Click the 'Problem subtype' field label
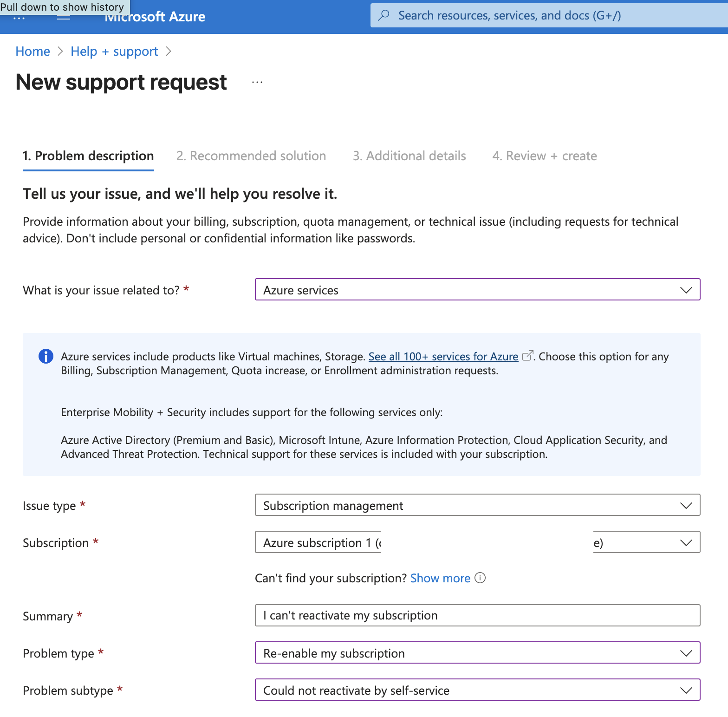 coord(68,690)
